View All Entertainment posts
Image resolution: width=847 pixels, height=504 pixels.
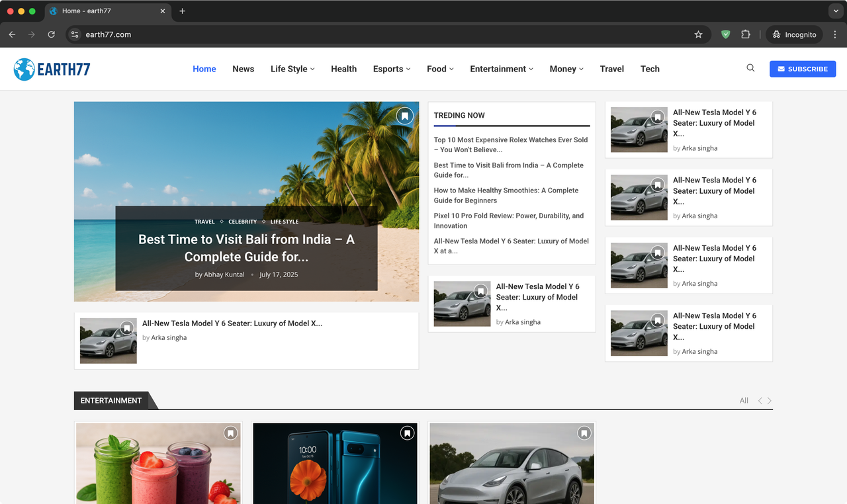click(744, 401)
